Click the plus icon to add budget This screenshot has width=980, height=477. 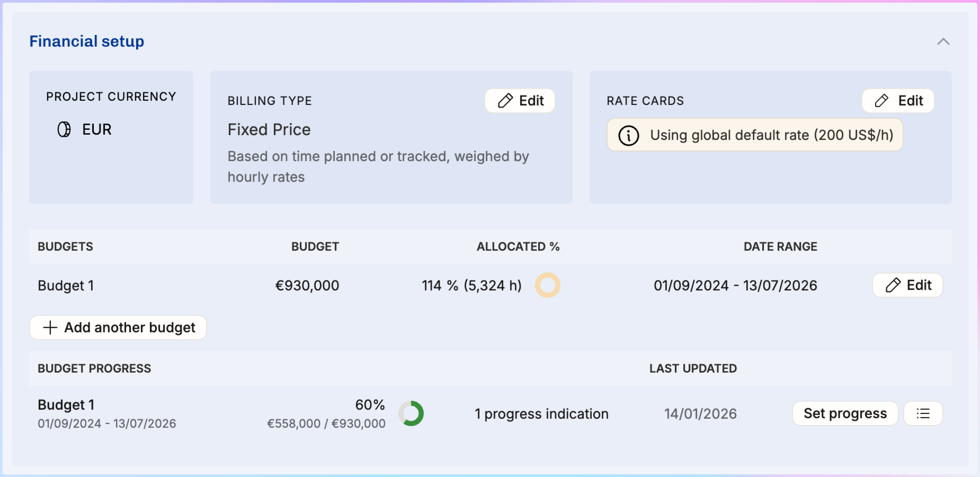click(x=50, y=327)
